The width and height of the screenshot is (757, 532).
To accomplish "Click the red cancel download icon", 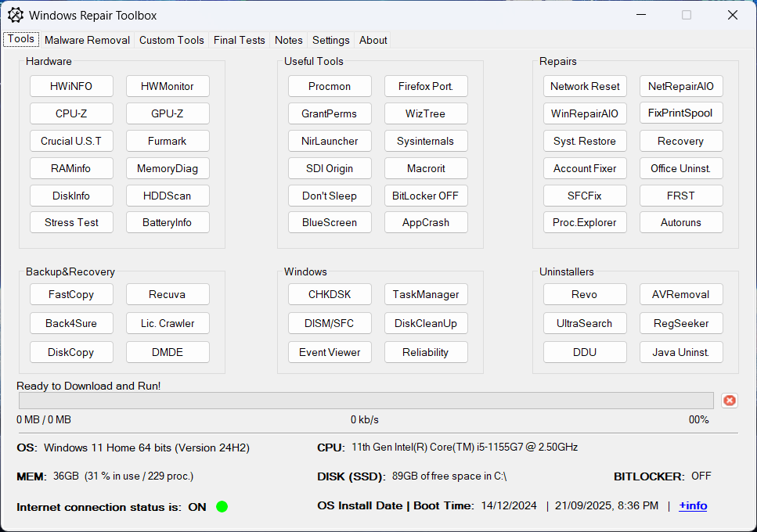I will pyautogui.click(x=729, y=401).
